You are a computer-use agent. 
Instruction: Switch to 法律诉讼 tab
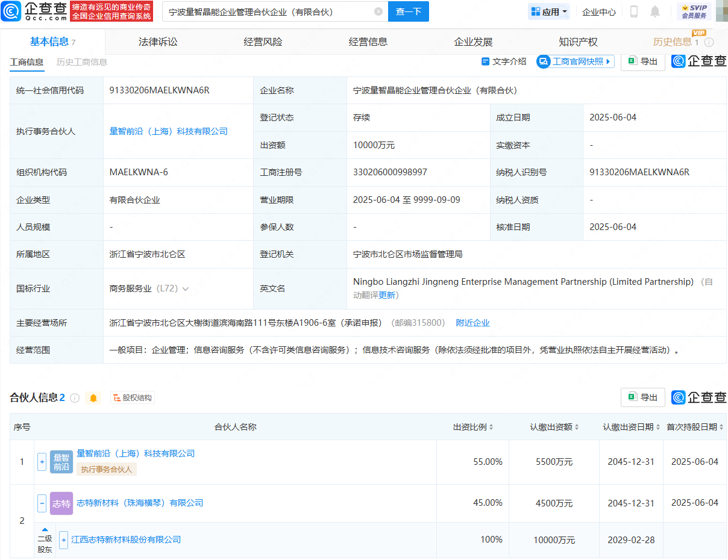click(158, 42)
